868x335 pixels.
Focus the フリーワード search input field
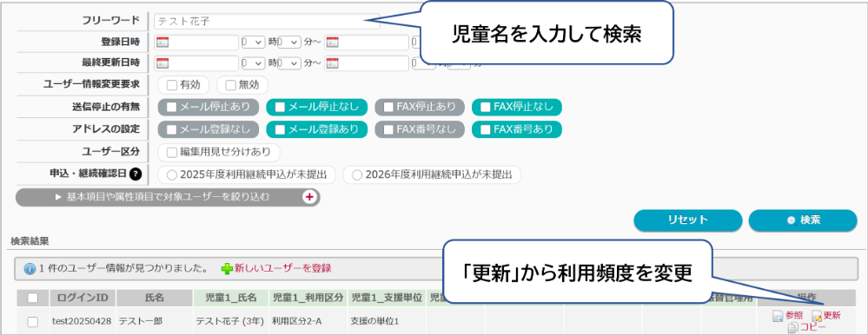(267, 21)
